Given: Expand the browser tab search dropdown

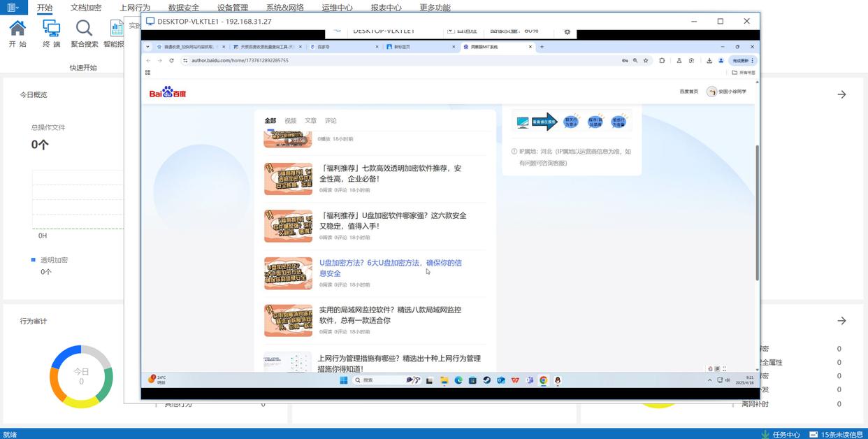Looking at the screenshot, I should [x=147, y=47].
